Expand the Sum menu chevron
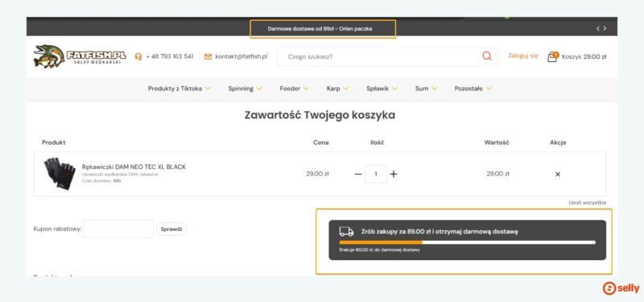Image resolution: width=644 pixels, height=302 pixels. (x=434, y=89)
